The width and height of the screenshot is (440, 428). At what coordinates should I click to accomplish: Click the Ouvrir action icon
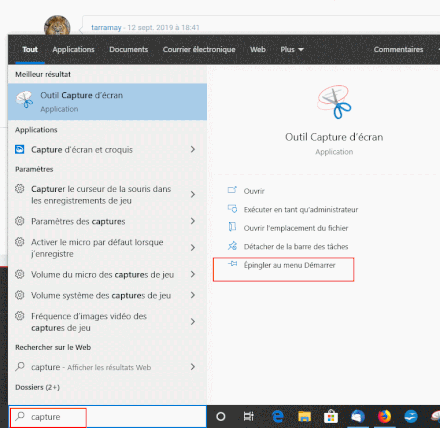(x=232, y=190)
